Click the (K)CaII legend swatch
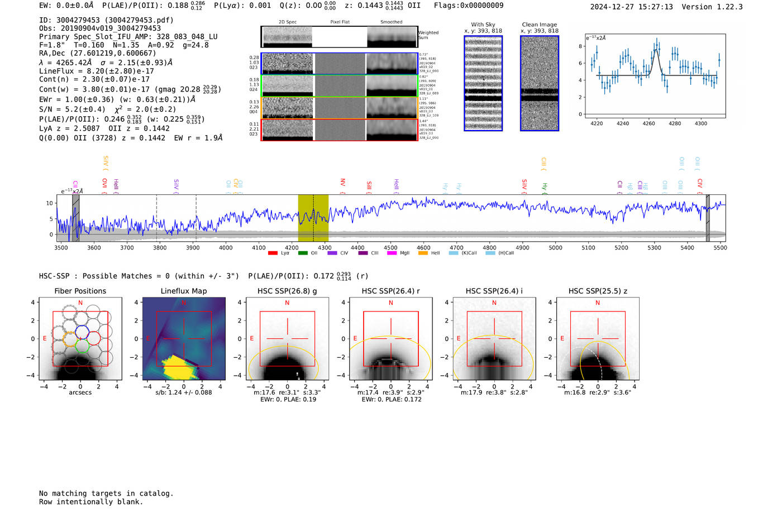 click(x=453, y=253)
